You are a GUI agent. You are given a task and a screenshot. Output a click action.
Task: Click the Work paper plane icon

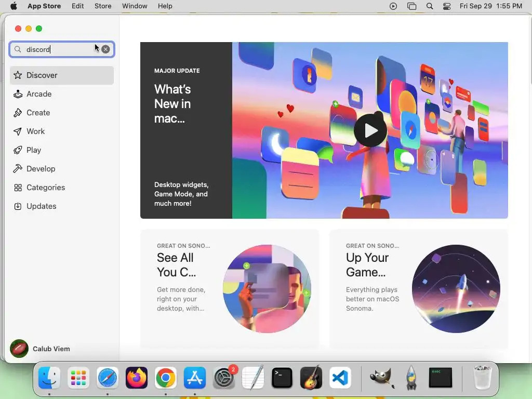18,131
